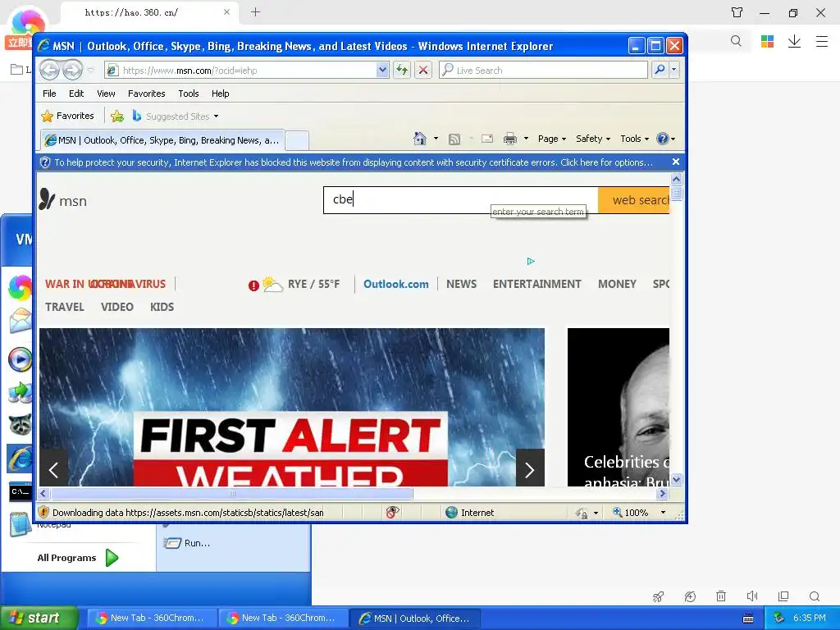Viewport: 840px width, 630px height.
Task: Open the 360 browser hamburger menu
Action: click(822, 41)
